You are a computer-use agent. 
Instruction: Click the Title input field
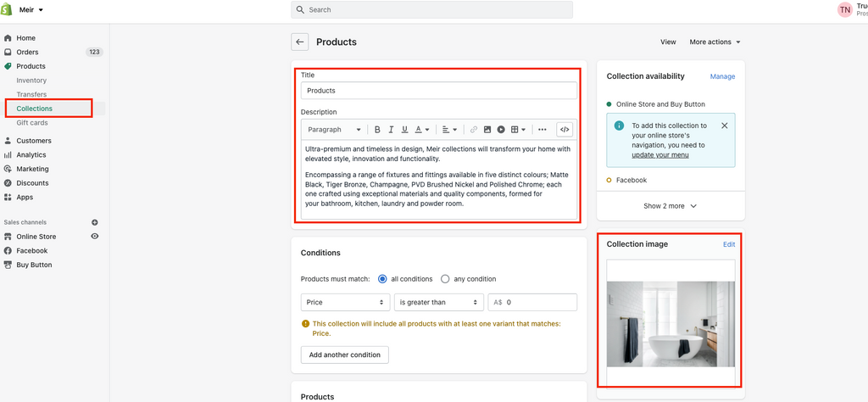click(438, 91)
